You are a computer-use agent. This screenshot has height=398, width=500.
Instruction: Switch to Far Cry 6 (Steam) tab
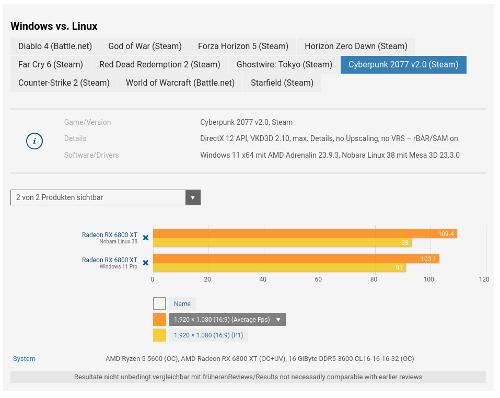pyautogui.click(x=51, y=64)
